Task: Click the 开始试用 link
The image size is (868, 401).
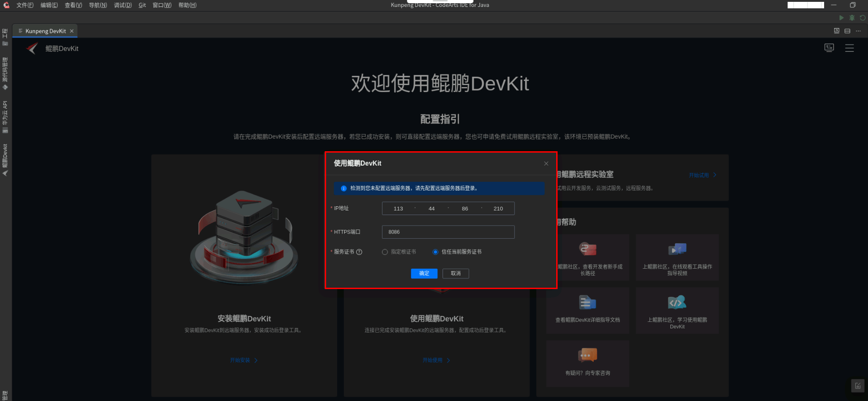Action: pyautogui.click(x=703, y=175)
